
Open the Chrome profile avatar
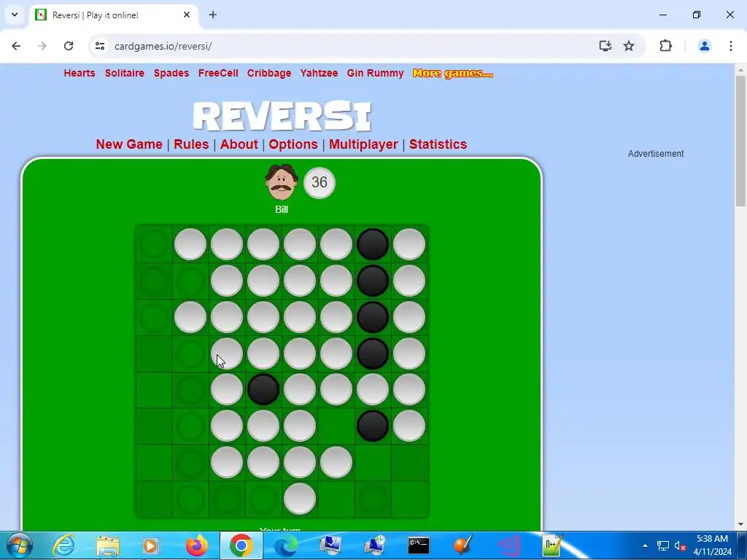tap(704, 46)
